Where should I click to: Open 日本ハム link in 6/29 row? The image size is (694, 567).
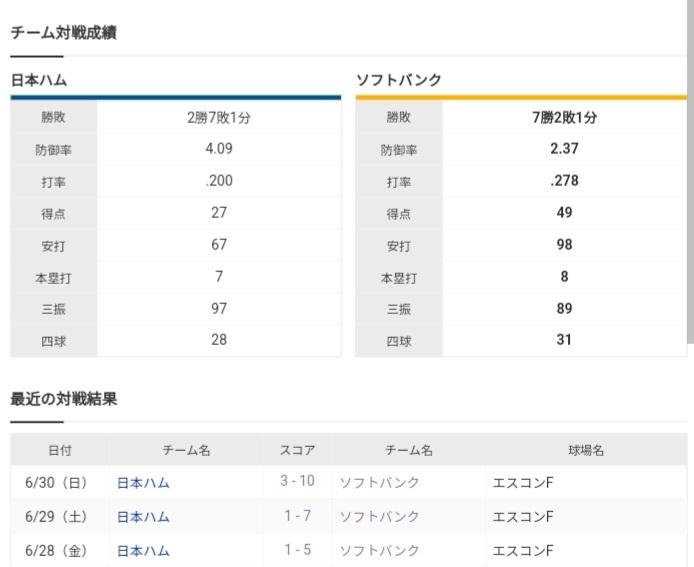143,517
